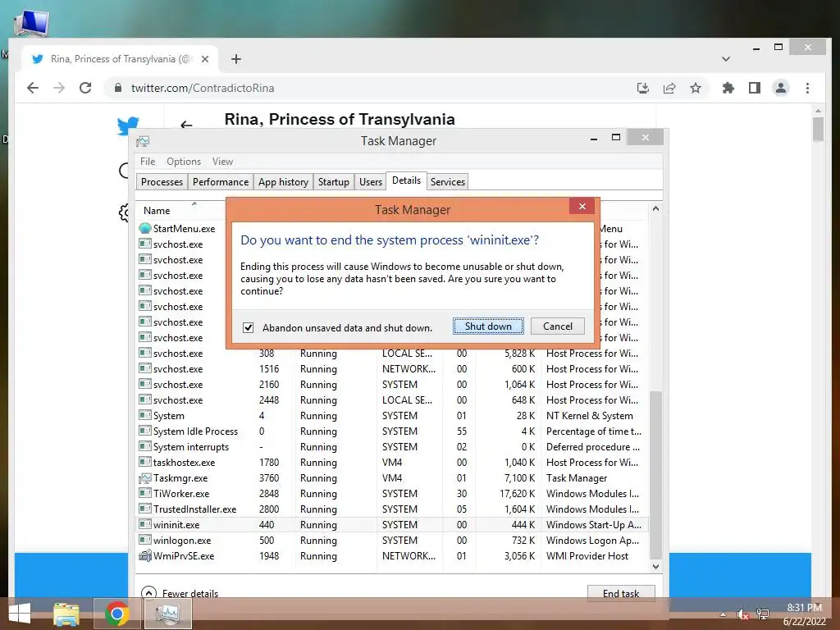Switch to the Startup tab
This screenshot has width=840, height=630.
click(x=333, y=181)
